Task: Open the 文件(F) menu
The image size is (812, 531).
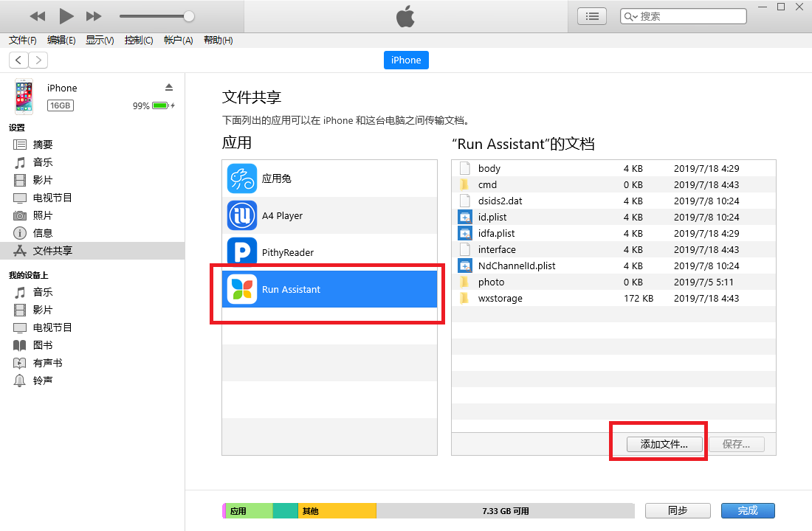Action: (x=23, y=41)
